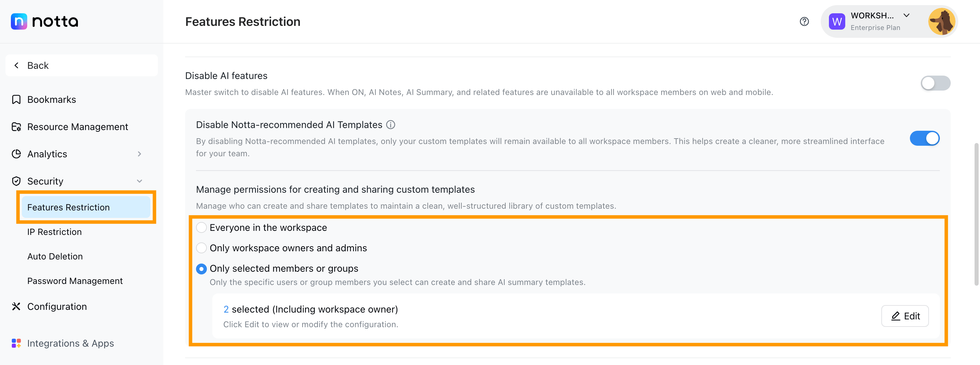Click the blue 2 selected count
Viewport: 980px width, 365px height.
point(226,310)
